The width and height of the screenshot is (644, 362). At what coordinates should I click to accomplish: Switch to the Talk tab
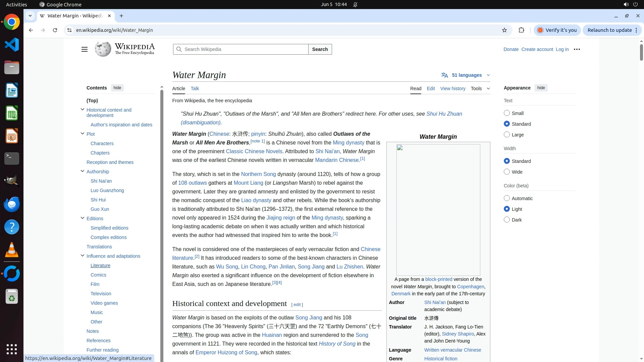point(195,88)
